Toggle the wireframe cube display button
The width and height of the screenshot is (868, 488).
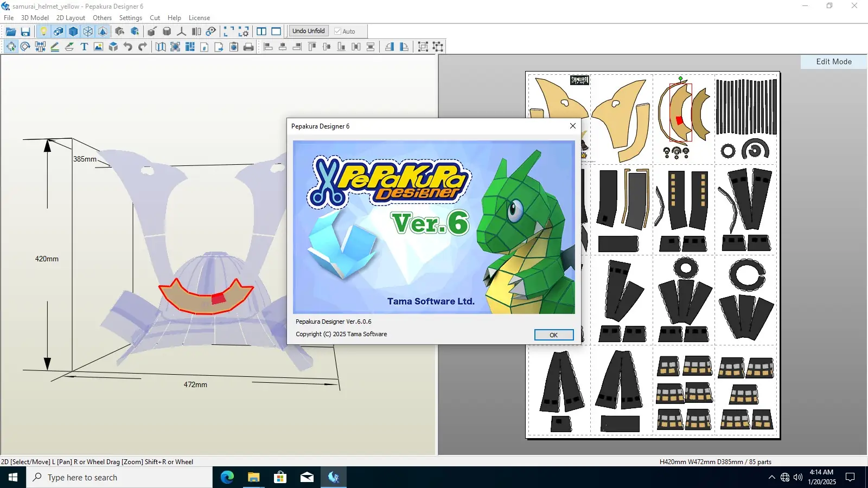pyautogui.click(x=88, y=31)
